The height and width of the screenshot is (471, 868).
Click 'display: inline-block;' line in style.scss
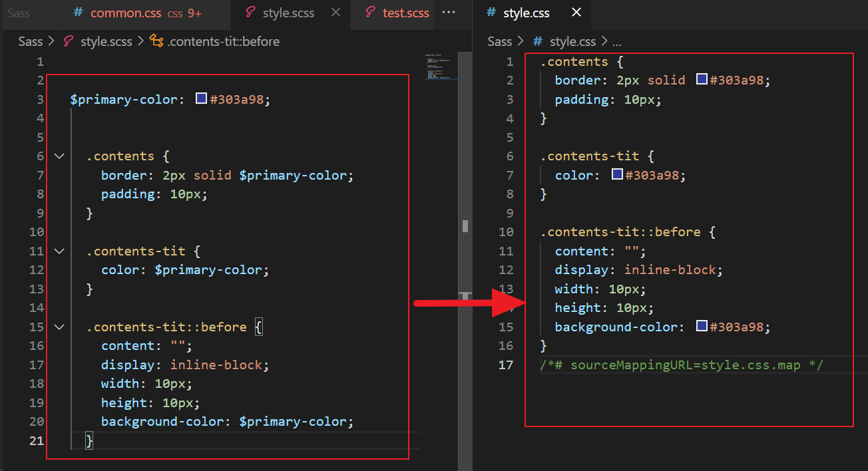186,365
